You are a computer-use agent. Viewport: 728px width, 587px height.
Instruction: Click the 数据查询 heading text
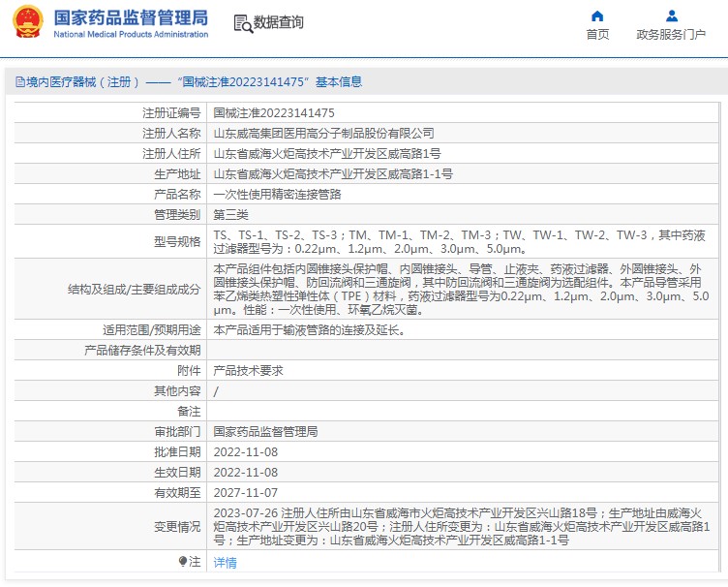click(278, 22)
